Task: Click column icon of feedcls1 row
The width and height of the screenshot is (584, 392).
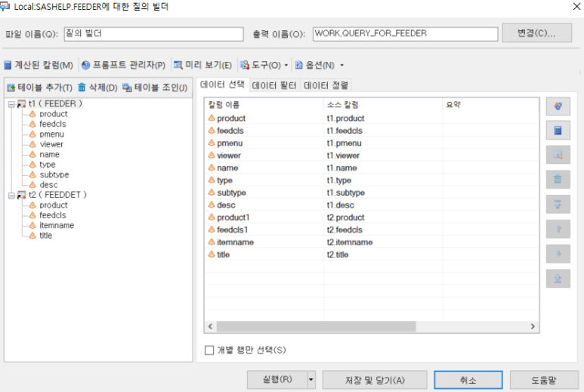Action: point(212,230)
